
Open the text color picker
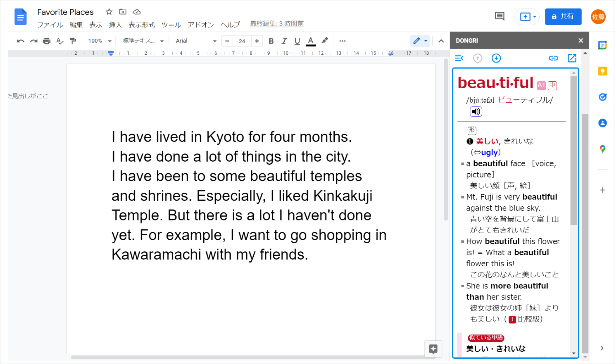pos(311,41)
